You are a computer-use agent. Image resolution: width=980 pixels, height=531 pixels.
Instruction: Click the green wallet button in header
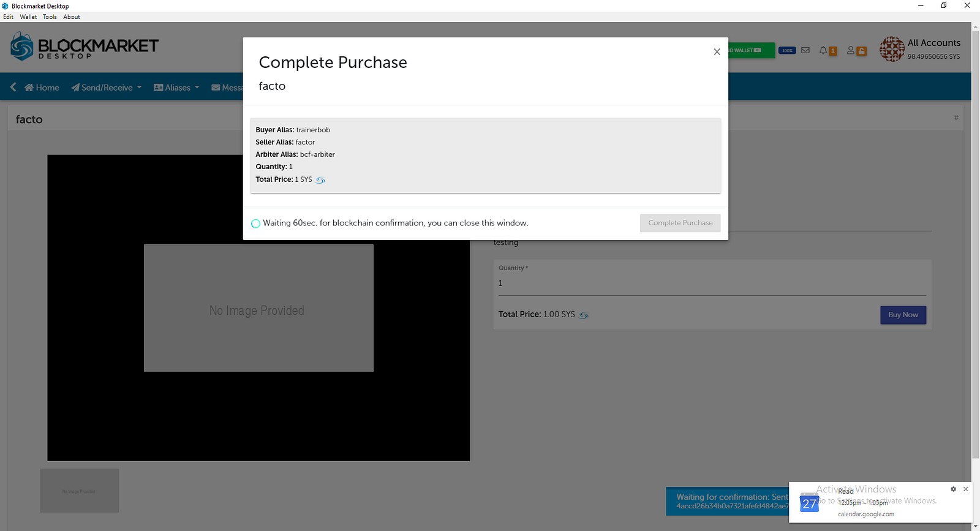click(x=752, y=50)
